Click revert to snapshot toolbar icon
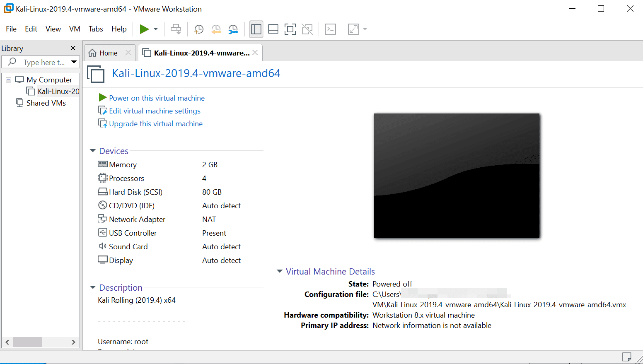The height and width of the screenshot is (364, 643). click(216, 29)
